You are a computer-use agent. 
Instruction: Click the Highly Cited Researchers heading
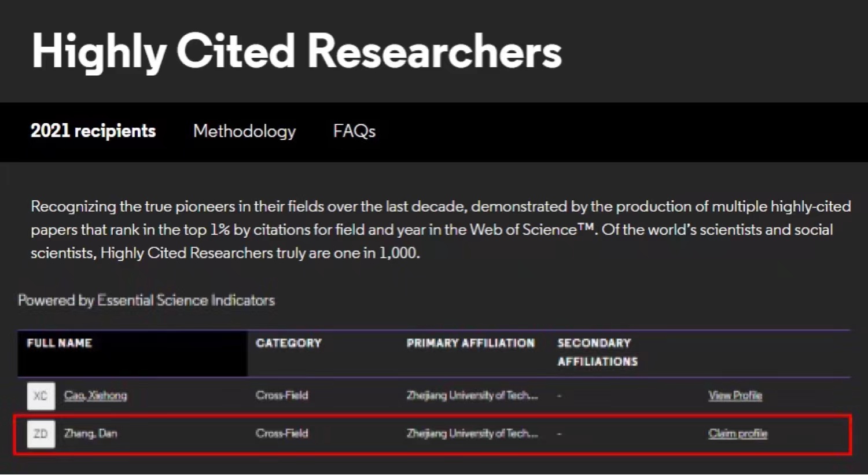point(296,51)
